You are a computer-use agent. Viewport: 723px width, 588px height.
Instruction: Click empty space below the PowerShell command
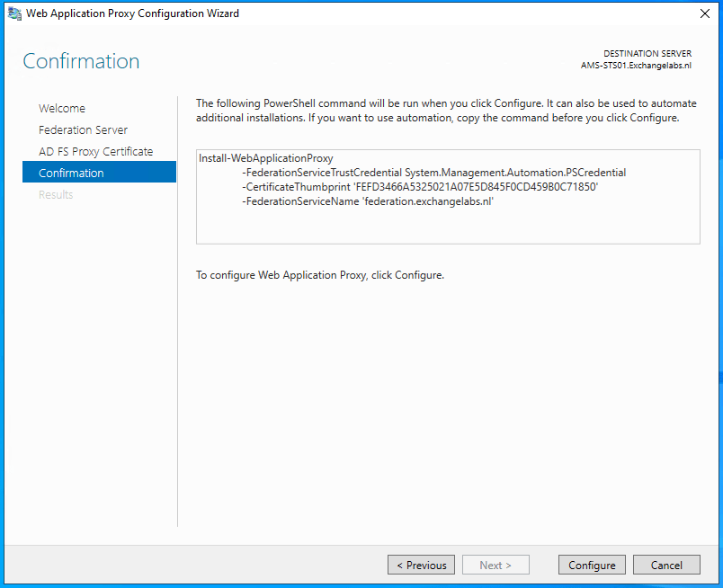pos(448,227)
